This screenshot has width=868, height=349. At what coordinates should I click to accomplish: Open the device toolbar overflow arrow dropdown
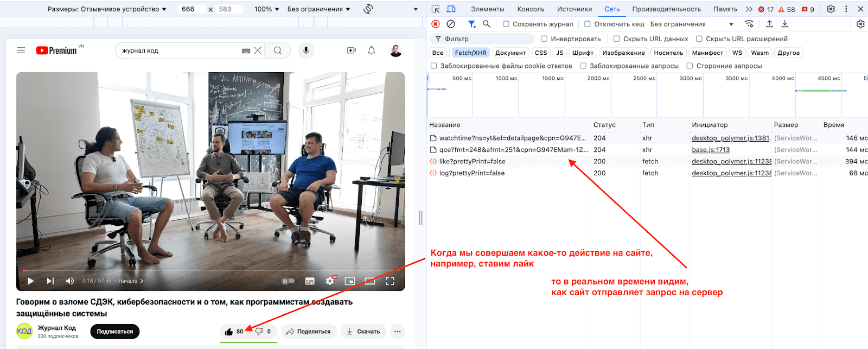click(x=416, y=9)
